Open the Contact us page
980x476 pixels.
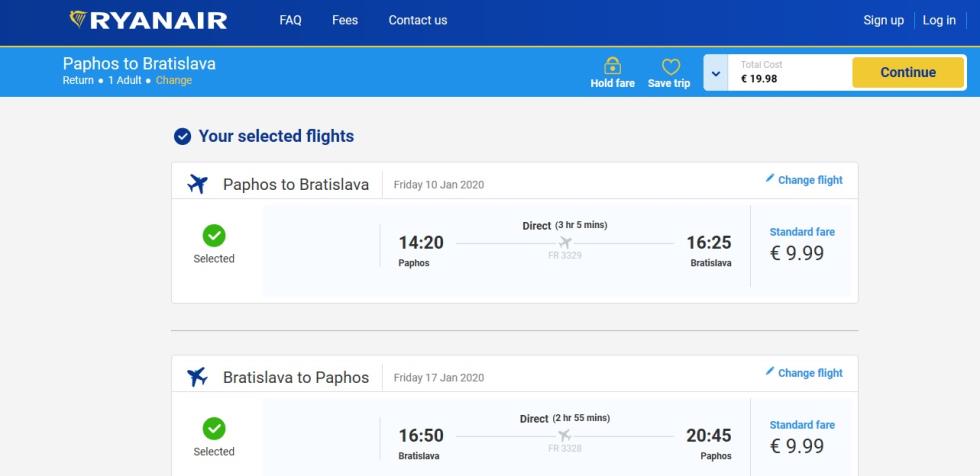pyautogui.click(x=418, y=20)
